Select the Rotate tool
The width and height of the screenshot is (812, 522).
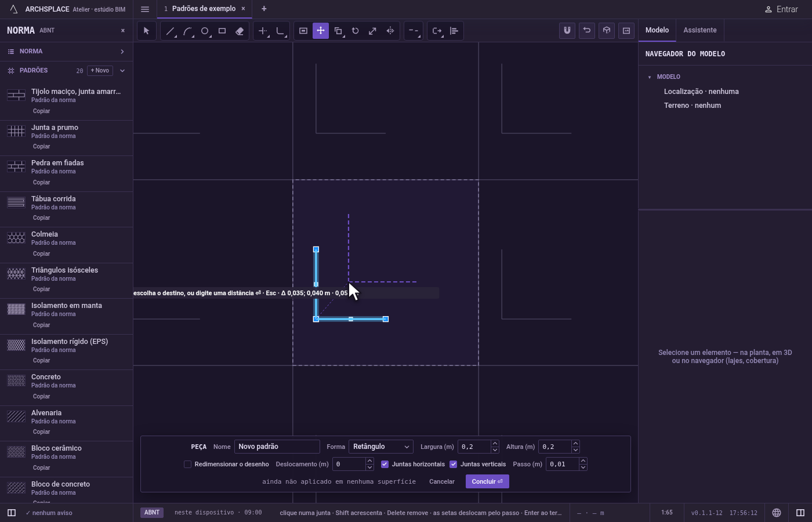coord(356,31)
